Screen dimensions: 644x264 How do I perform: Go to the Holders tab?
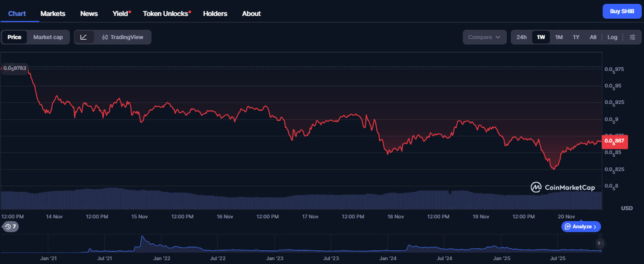(x=215, y=13)
